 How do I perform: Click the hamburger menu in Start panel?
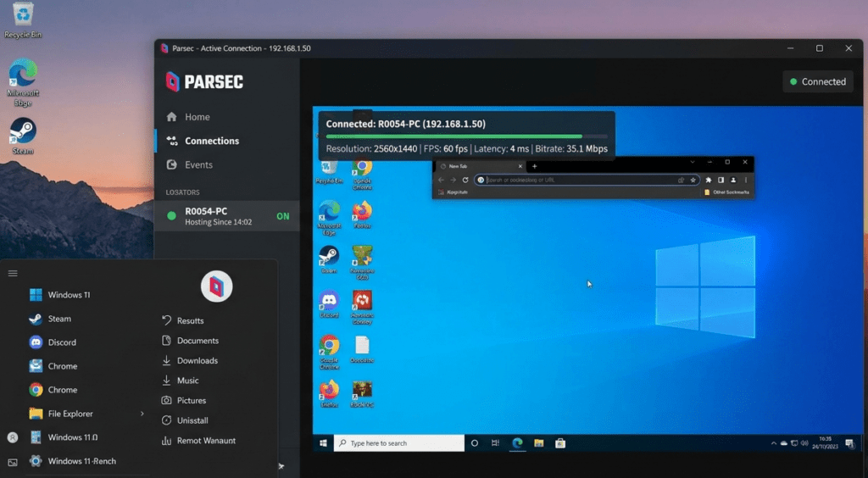tap(13, 273)
